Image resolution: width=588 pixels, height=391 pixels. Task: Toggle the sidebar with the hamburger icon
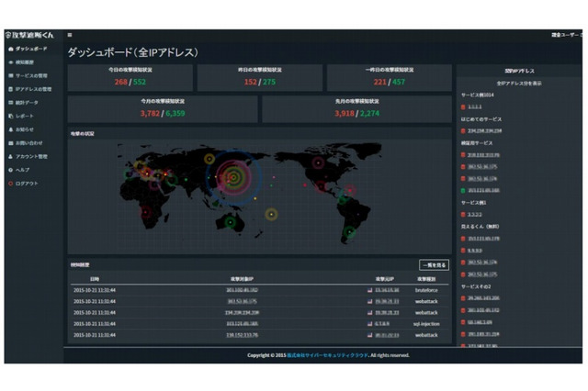coord(70,35)
